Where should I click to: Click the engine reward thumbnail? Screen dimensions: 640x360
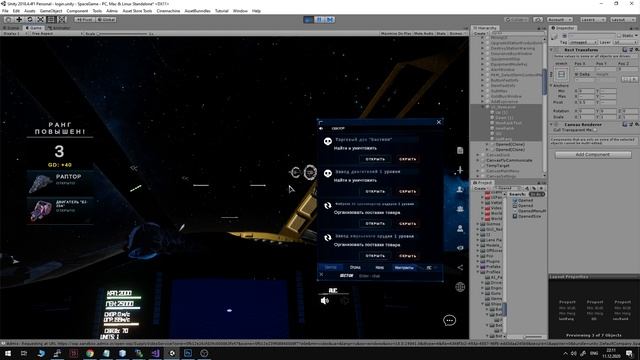[40, 211]
